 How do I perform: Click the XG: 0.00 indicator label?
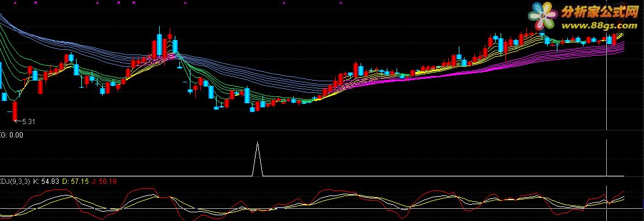[12, 135]
